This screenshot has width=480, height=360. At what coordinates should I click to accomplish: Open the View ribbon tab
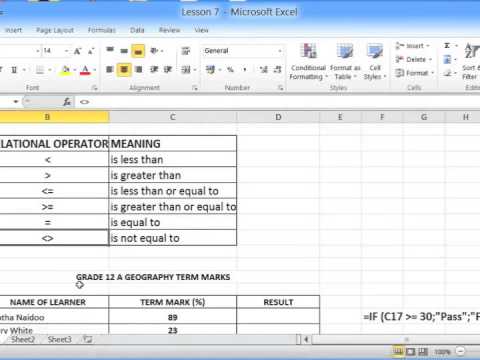201,30
